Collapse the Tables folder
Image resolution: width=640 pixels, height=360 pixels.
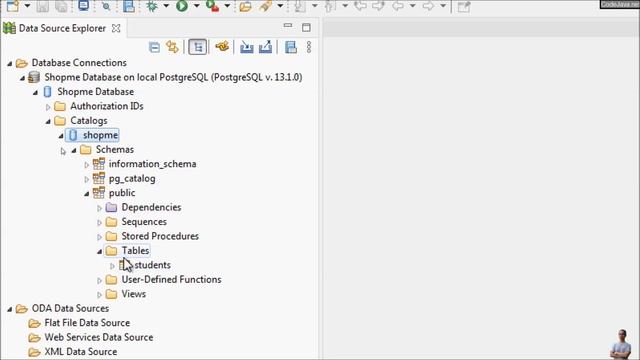(100, 251)
